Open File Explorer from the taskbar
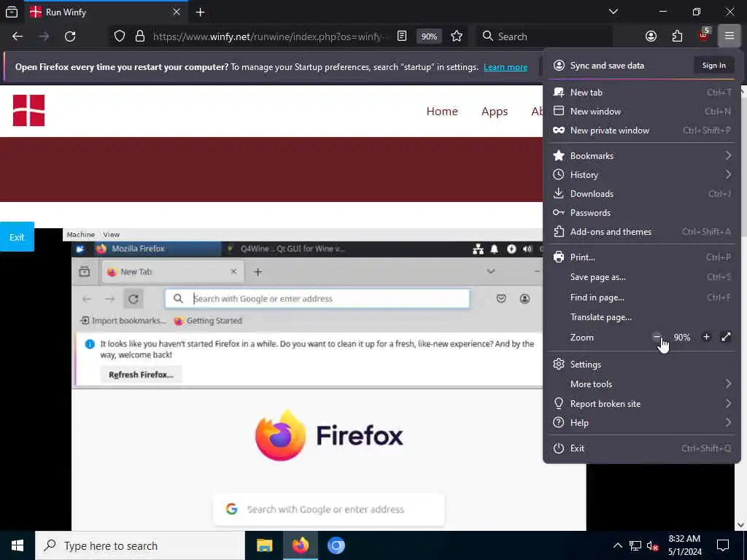747x560 pixels. click(264, 545)
